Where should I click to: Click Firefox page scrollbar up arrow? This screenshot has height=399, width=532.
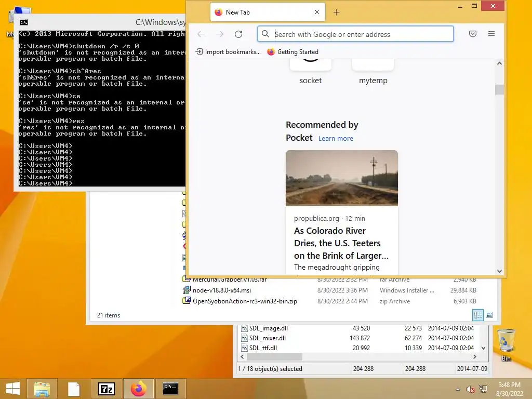pos(499,63)
